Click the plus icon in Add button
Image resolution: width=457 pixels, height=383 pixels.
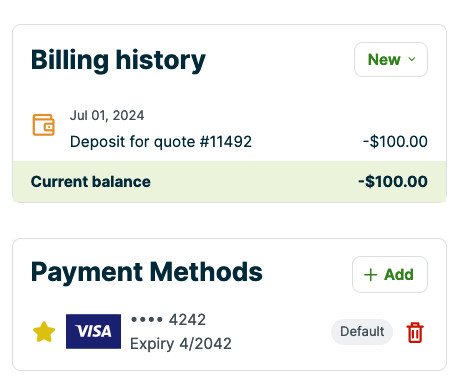click(370, 275)
